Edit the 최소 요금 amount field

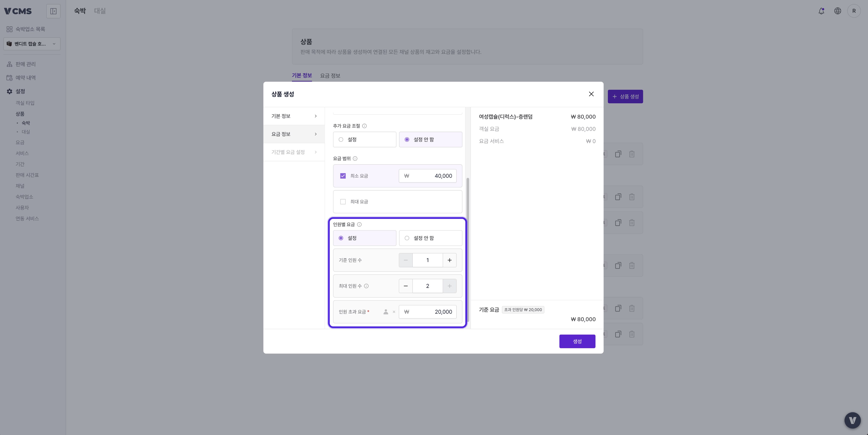coord(428,176)
